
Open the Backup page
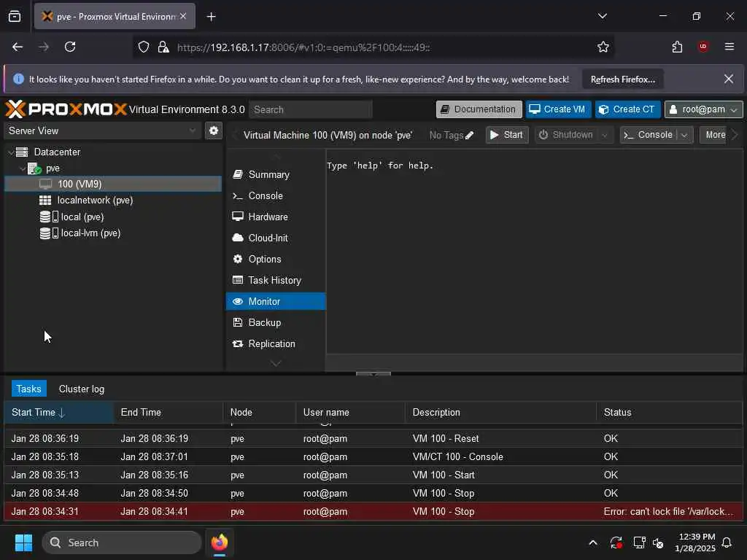[275, 322]
